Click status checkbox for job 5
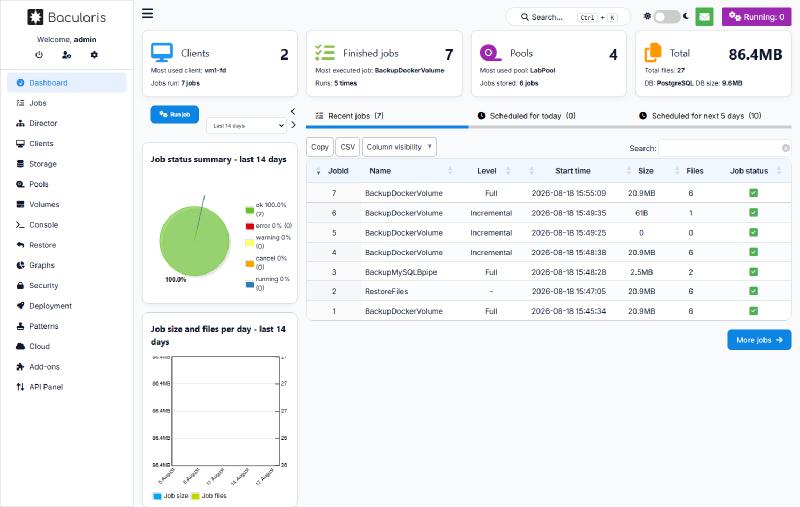Screen dimensions: 800x507 click(753, 233)
